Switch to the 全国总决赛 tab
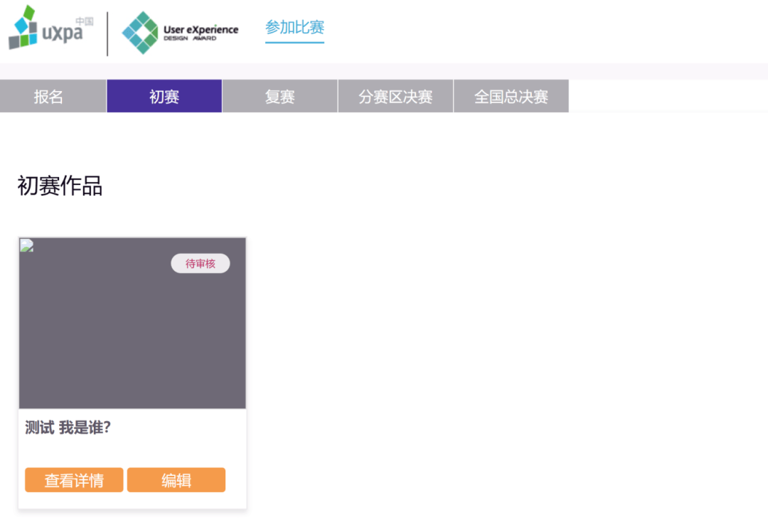This screenshot has width=768, height=532. coord(511,97)
